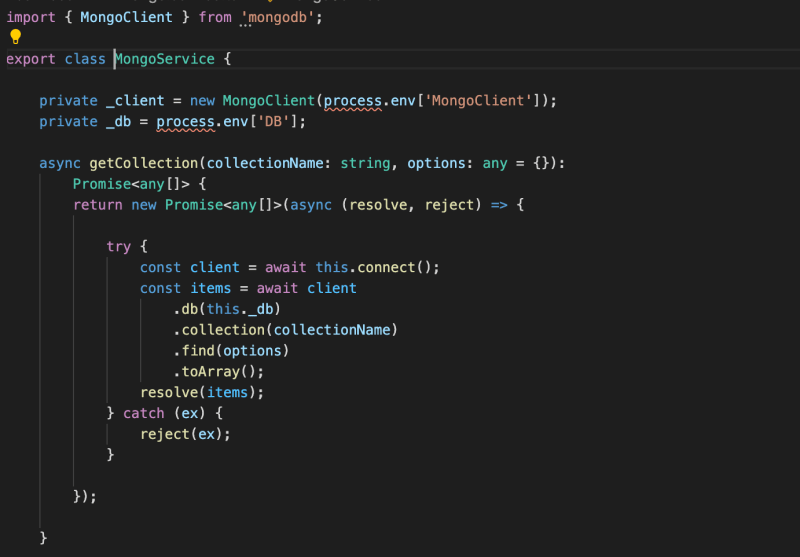Viewport: 800px width, 557px height.
Task: Click the MongoService class name
Action: point(164,59)
